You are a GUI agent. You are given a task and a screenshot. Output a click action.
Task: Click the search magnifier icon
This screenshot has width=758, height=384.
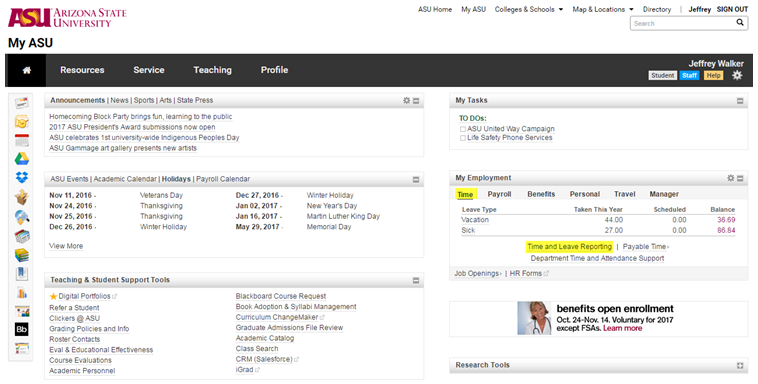pyautogui.click(x=740, y=23)
